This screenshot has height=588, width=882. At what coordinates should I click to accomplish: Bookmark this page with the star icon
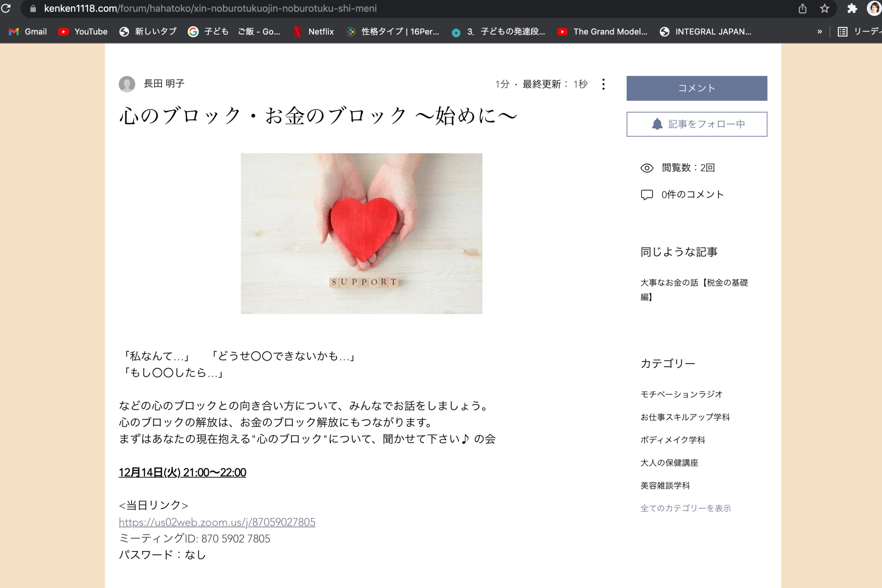click(x=824, y=8)
